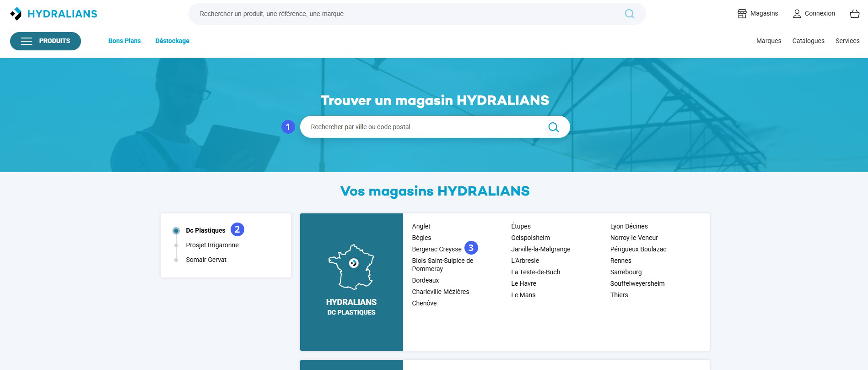Image resolution: width=868 pixels, height=370 pixels.
Task: Open the Périgueux Boulazac store
Action: 638,249
